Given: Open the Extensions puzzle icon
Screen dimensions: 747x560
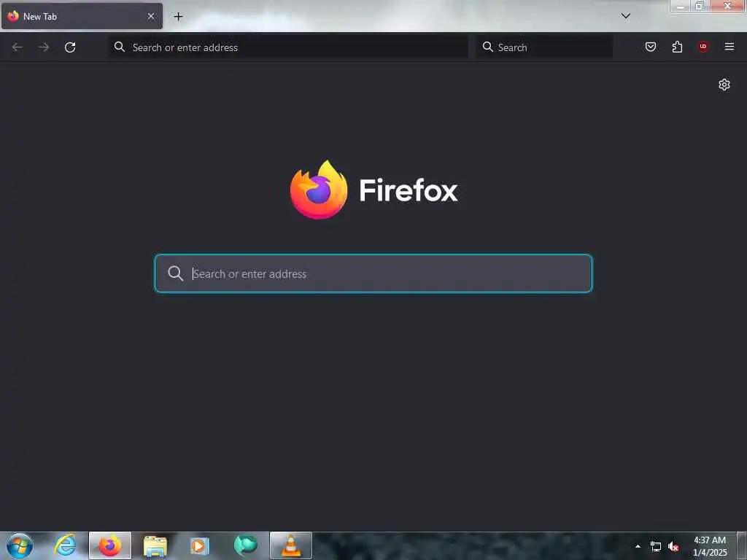Looking at the screenshot, I should pyautogui.click(x=677, y=47).
